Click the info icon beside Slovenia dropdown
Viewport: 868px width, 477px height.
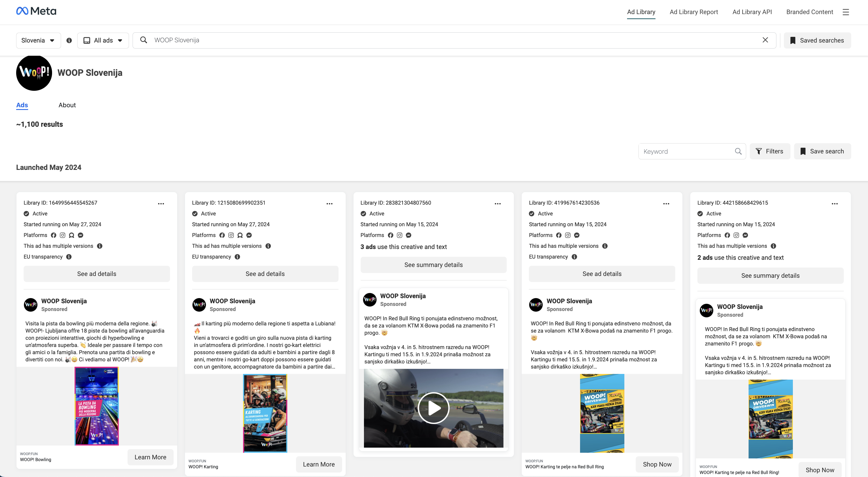[x=69, y=40]
